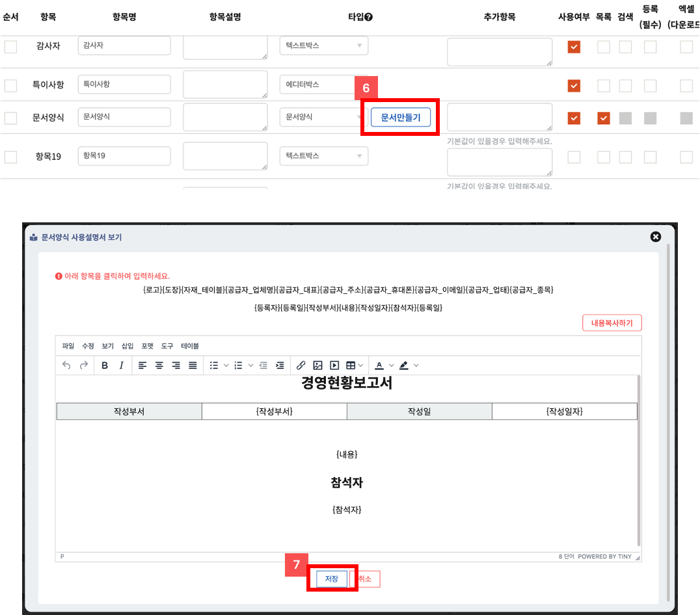Insert a link with the link icon

point(301,365)
